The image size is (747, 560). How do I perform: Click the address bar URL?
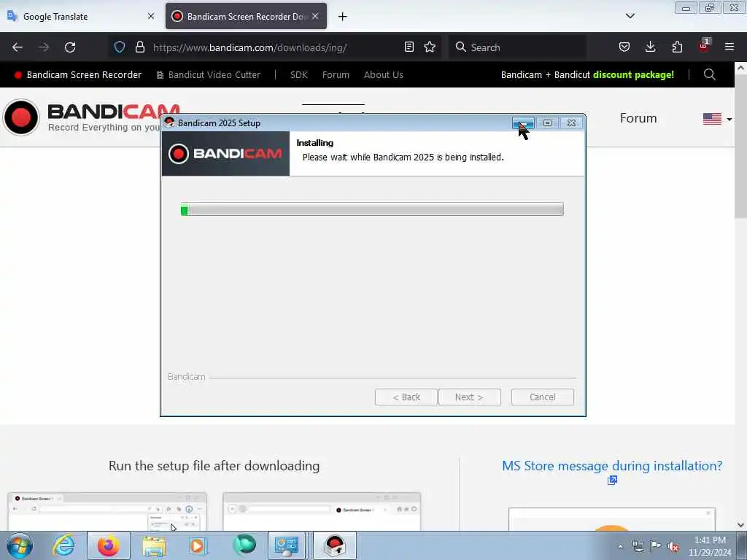249,47
